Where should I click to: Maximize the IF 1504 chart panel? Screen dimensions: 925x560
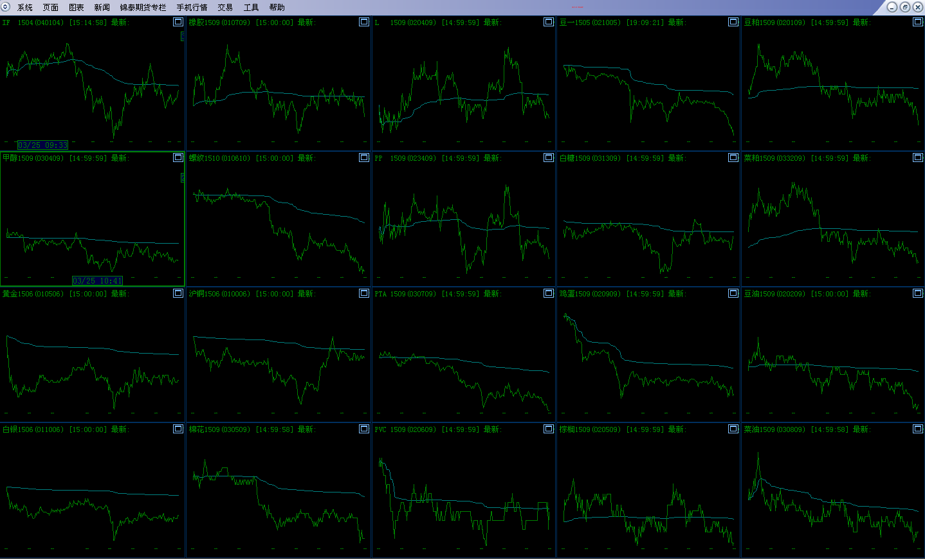(x=178, y=22)
